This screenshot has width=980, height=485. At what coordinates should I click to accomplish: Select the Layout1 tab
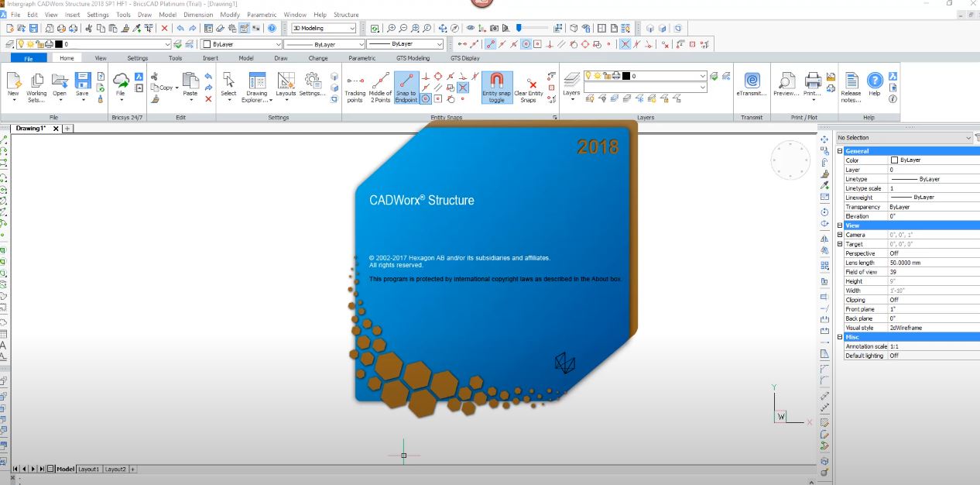tap(89, 469)
